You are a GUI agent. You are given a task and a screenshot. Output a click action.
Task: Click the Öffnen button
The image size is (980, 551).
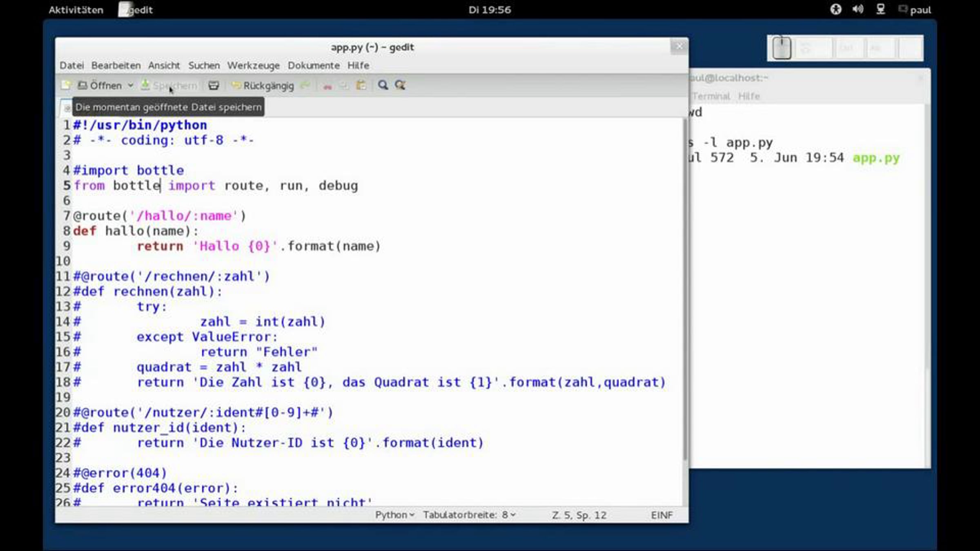[x=100, y=86]
